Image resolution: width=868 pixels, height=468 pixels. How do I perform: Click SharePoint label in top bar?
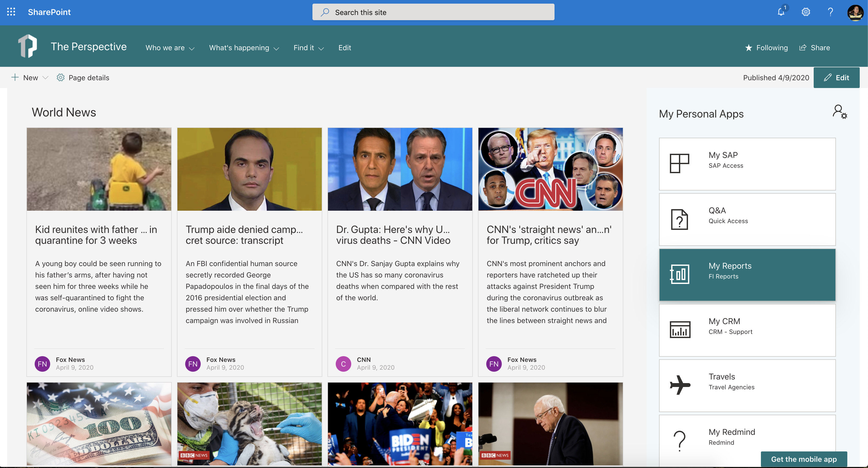pyautogui.click(x=49, y=12)
